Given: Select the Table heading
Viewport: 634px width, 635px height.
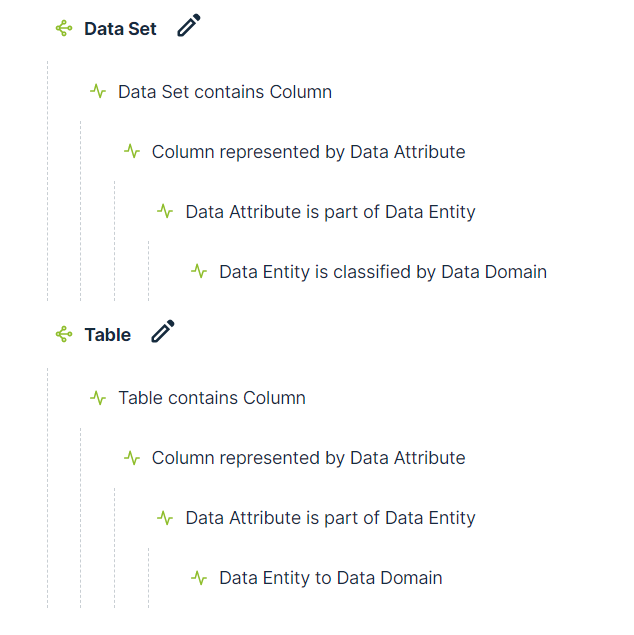Looking at the screenshot, I should [107, 335].
